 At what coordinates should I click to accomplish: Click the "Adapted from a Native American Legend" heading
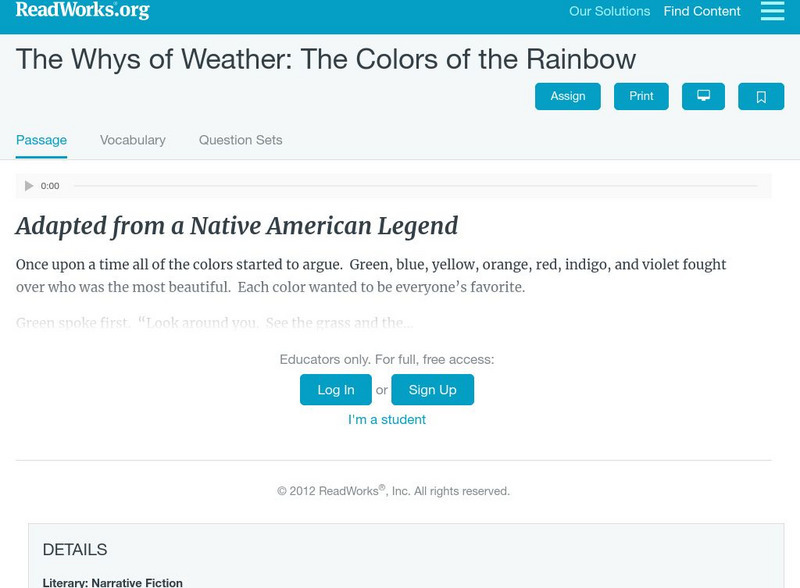(237, 226)
